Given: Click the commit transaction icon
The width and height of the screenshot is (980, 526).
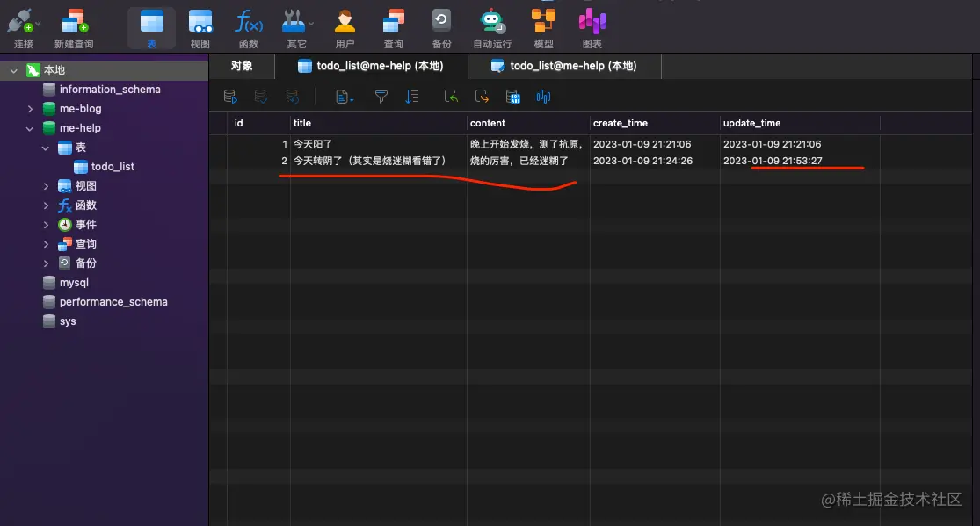Looking at the screenshot, I should tap(261, 97).
